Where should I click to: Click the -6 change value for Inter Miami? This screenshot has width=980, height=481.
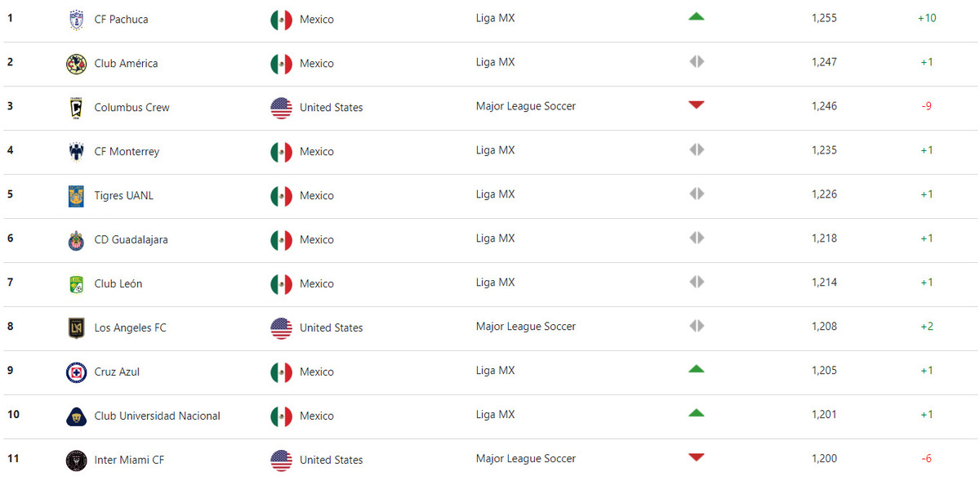(926, 458)
